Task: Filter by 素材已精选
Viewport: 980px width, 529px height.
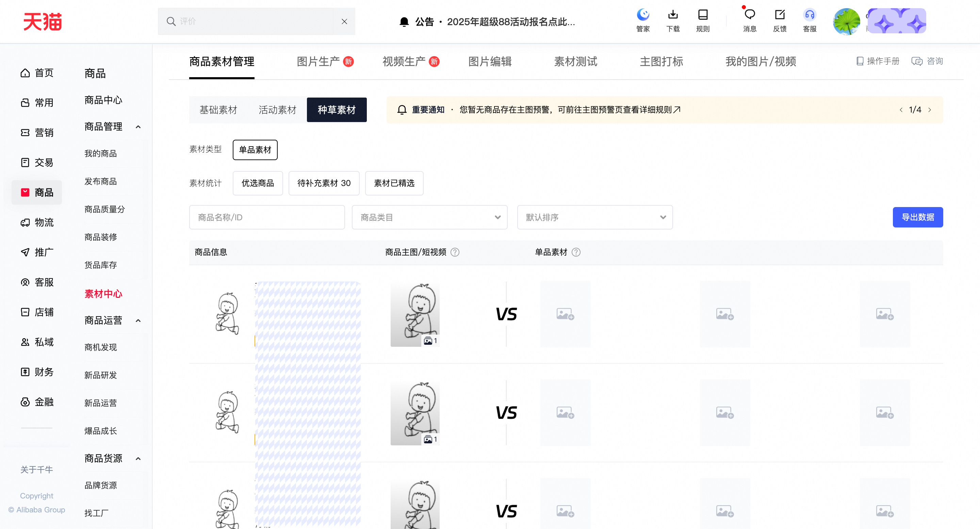Action: (394, 183)
